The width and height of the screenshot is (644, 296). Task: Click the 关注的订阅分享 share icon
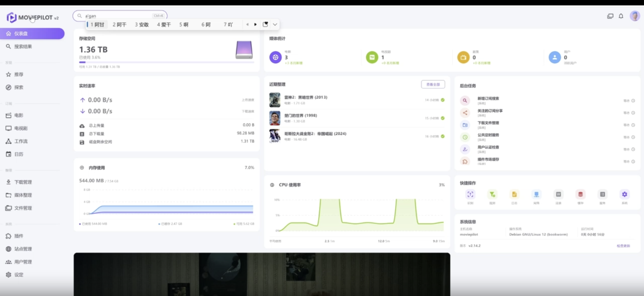[465, 113]
